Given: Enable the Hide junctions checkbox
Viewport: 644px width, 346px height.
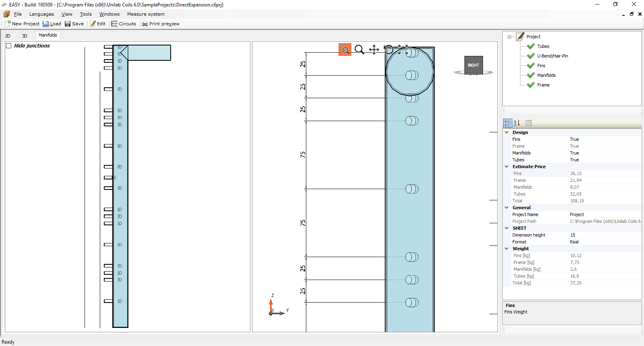Looking at the screenshot, I should [x=9, y=46].
